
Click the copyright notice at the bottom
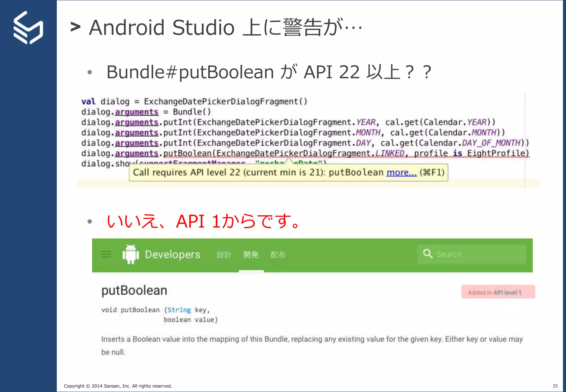[118, 386]
